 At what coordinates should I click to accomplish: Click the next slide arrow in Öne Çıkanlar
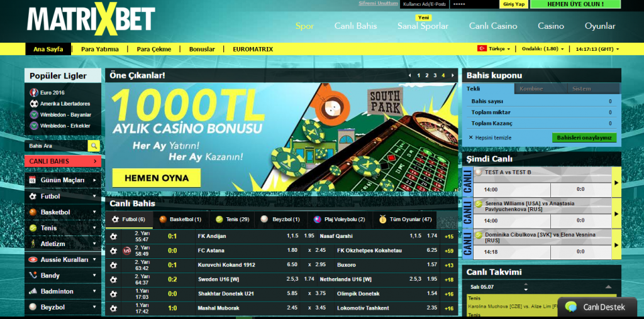tap(453, 75)
